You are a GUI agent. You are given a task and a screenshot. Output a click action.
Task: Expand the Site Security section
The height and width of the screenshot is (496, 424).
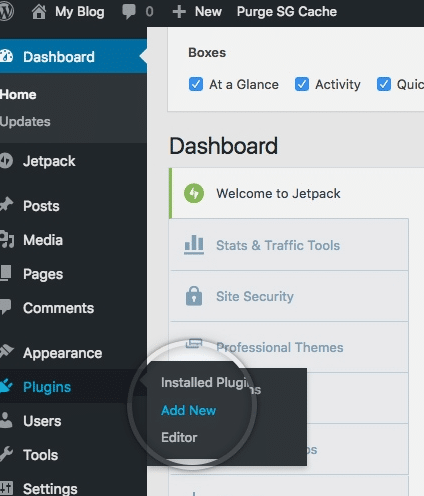[289, 296]
